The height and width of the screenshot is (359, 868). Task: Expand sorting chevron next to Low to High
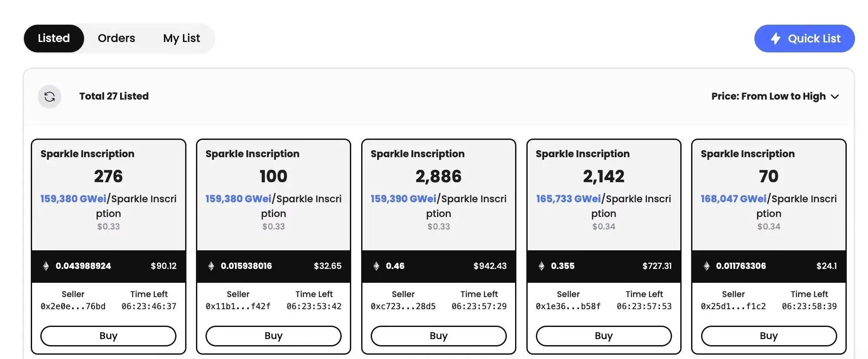pyautogui.click(x=835, y=97)
